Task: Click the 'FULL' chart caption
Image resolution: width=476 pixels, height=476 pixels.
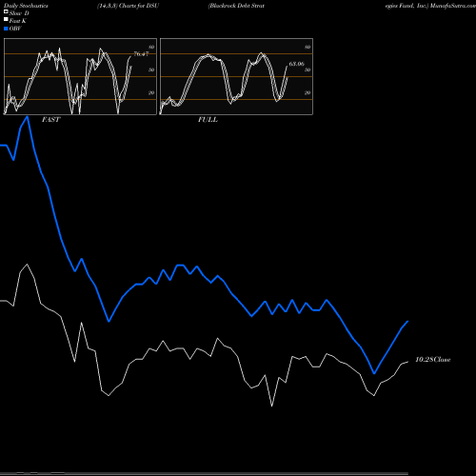Action: click(208, 120)
